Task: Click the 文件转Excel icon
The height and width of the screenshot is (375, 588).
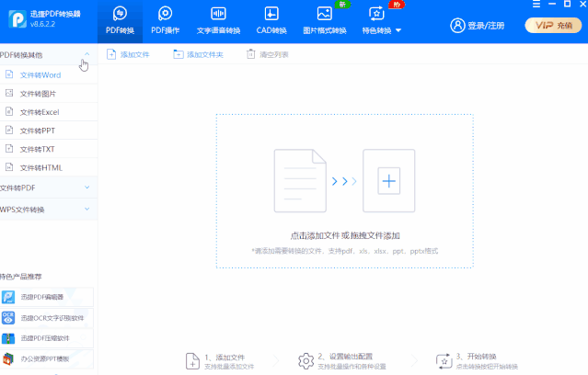Action: pos(9,111)
